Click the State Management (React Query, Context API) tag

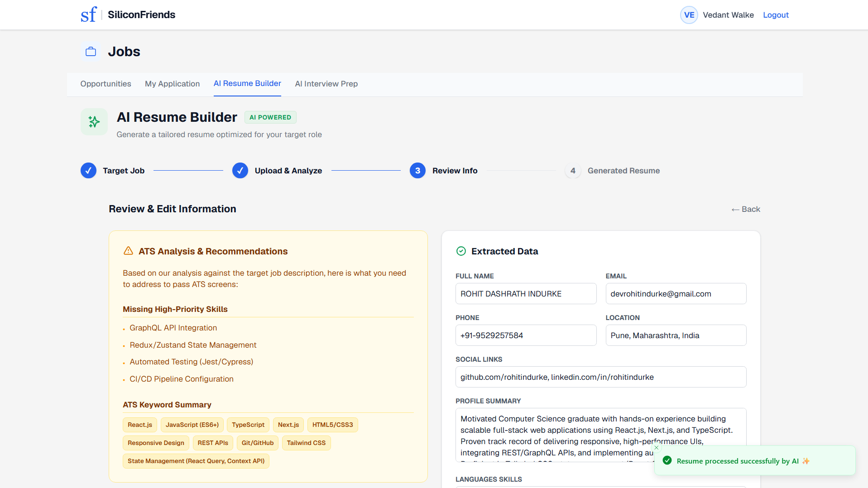pos(196,461)
